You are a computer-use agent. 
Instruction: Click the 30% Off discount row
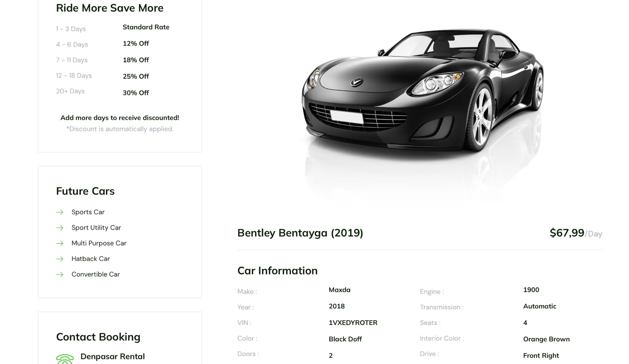[136, 93]
